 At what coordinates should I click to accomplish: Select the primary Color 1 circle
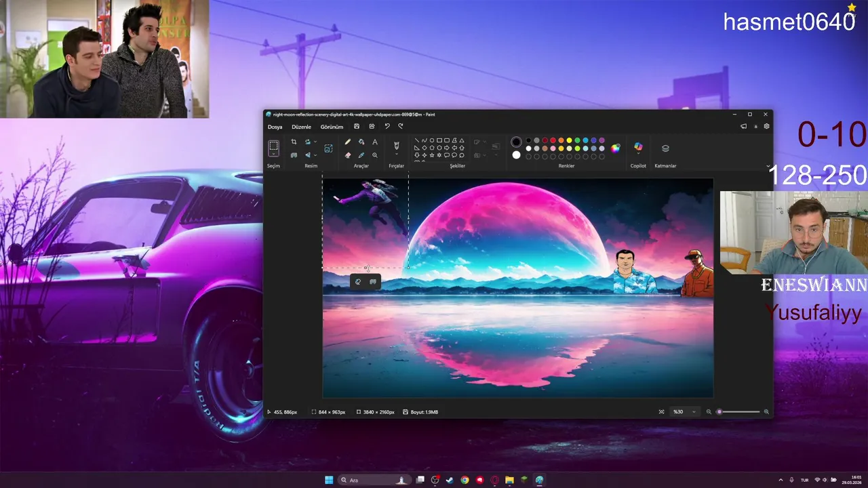tap(516, 142)
